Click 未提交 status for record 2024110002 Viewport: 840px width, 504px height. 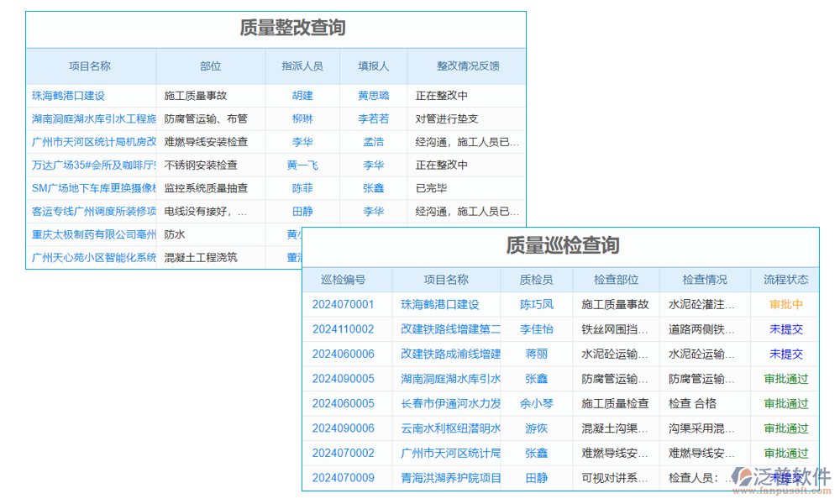point(784,329)
